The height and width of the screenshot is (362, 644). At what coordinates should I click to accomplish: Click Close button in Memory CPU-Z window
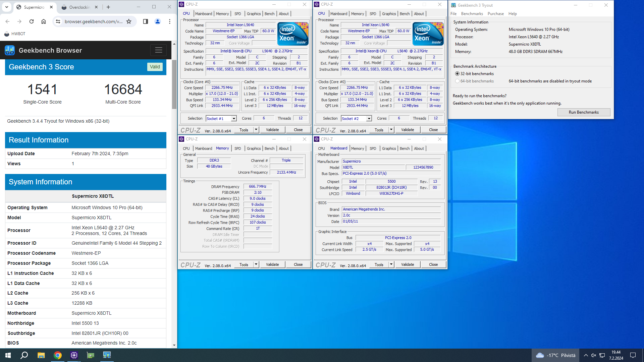[298, 264]
